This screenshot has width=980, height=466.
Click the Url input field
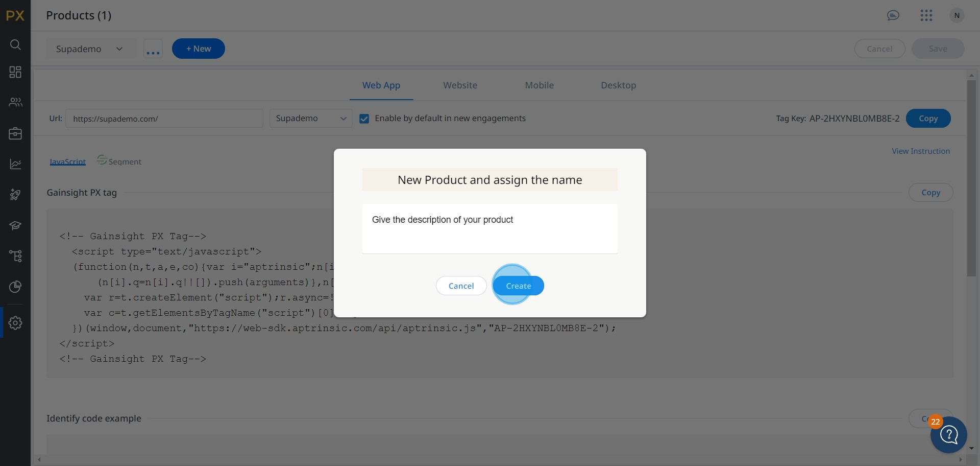tap(164, 119)
